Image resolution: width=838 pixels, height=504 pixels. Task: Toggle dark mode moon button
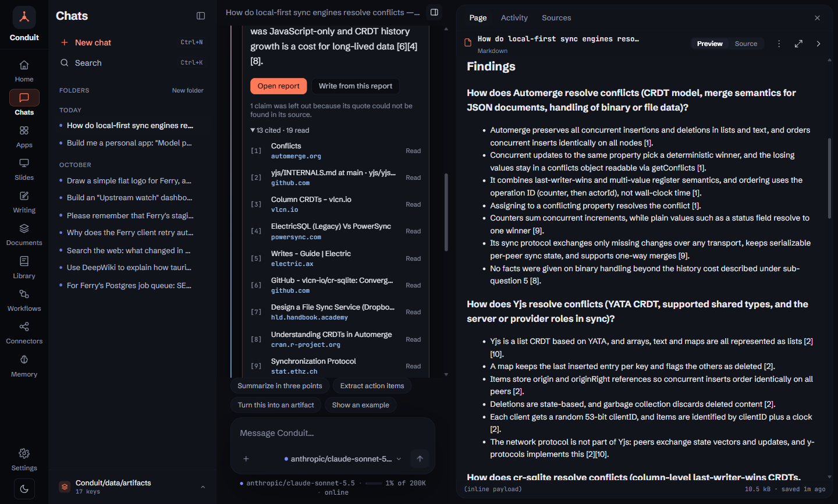[24, 489]
